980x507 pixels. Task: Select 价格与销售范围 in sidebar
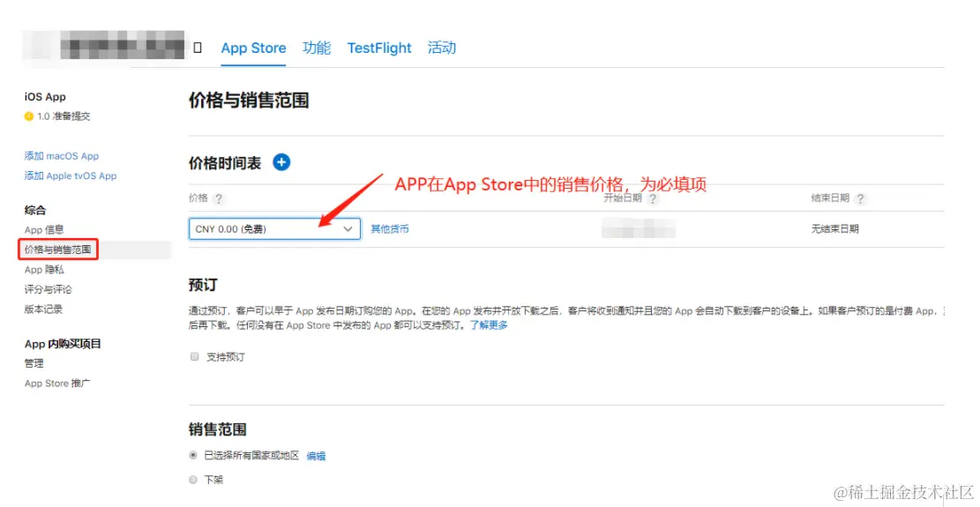tap(57, 250)
